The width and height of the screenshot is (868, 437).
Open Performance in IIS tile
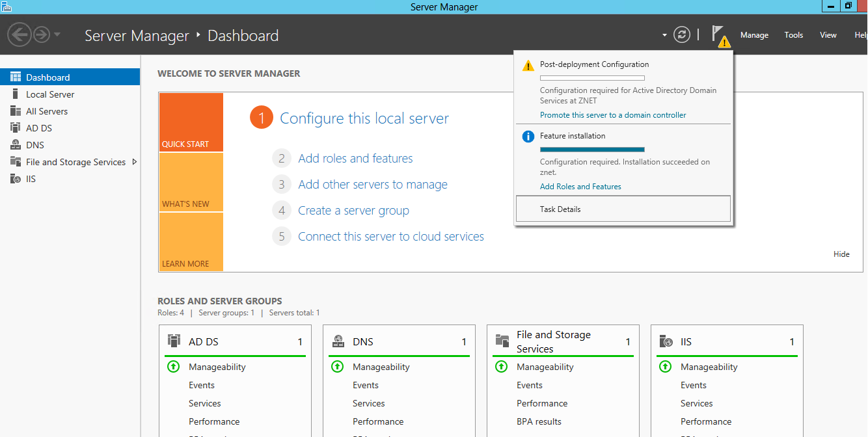pos(706,421)
